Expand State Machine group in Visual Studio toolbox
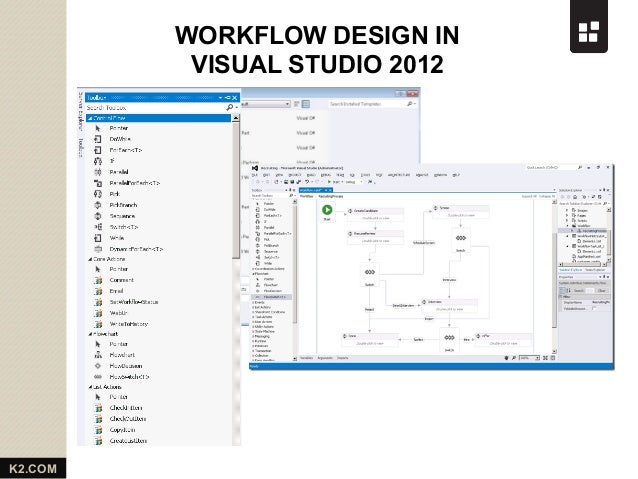The height and width of the screenshot is (479, 638). pyautogui.click(x=253, y=332)
